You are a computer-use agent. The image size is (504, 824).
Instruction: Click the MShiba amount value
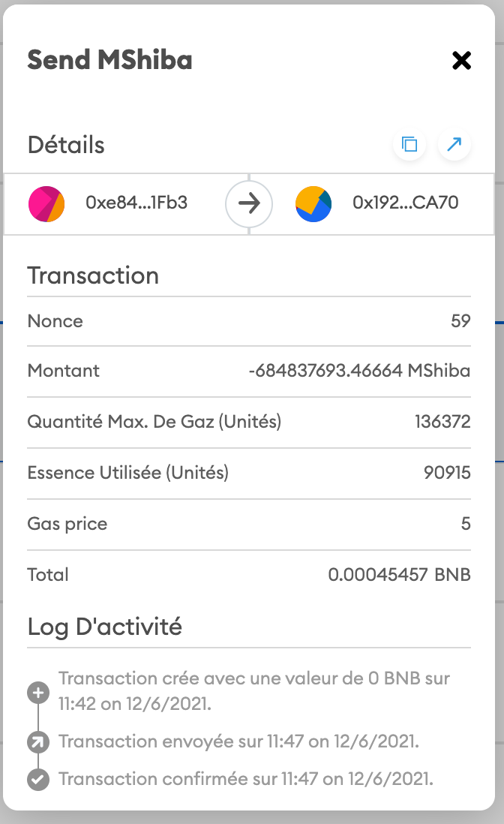[x=359, y=371]
